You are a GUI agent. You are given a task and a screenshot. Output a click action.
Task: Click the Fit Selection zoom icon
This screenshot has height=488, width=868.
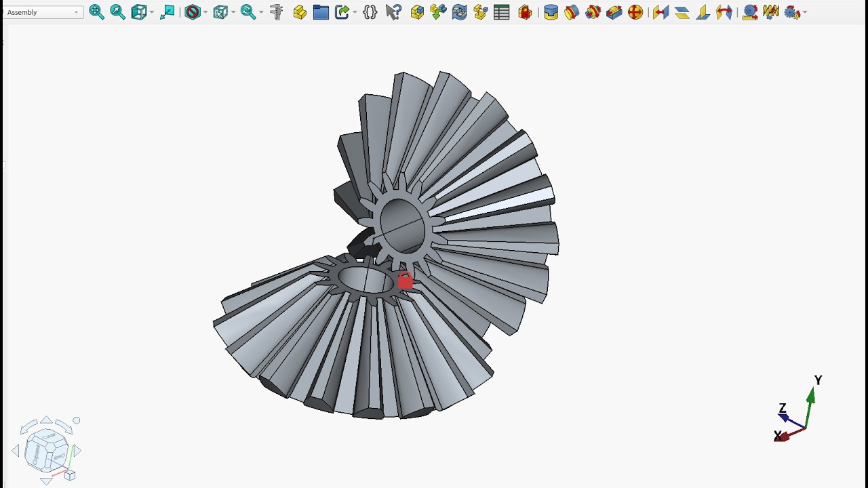coord(117,12)
